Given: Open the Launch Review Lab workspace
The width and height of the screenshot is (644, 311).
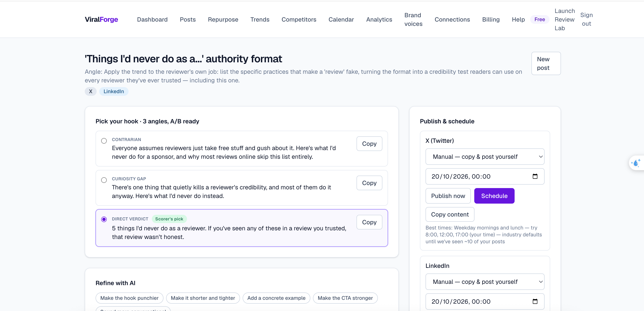Looking at the screenshot, I should coord(564,19).
